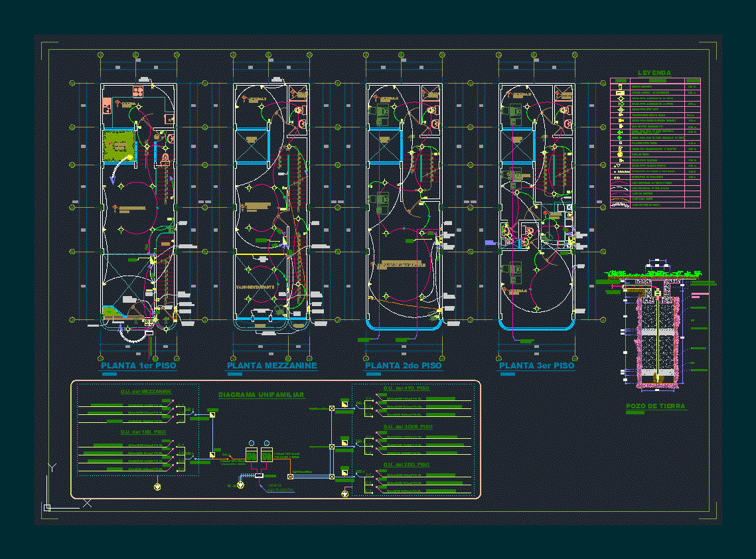This screenshot has height=559, width=756.
Task: Select the "D.U. del MEZZANINE" heading
Action: [146, 392]
